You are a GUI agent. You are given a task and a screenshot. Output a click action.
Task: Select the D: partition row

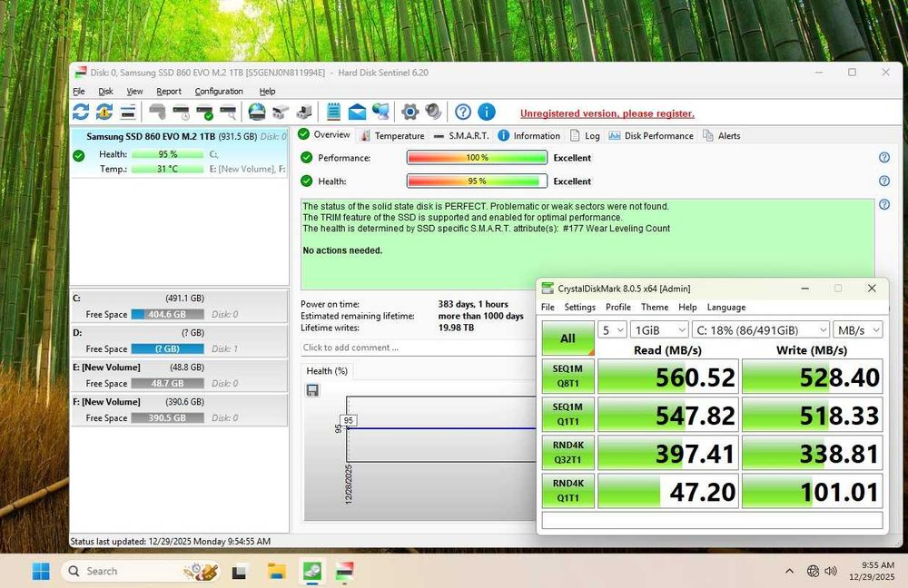tap(179, 341)
